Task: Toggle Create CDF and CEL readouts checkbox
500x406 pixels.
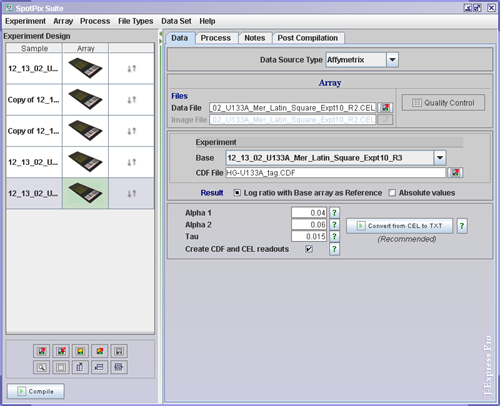Action: click(x=309, y=249)
